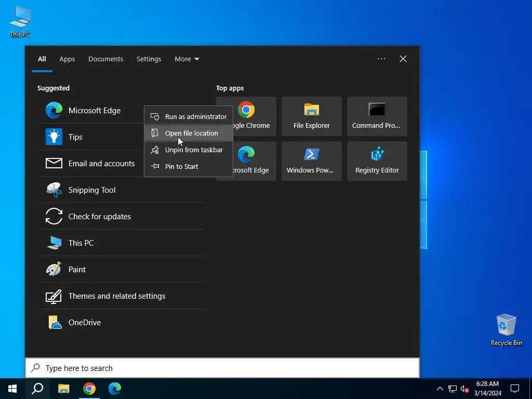Open Microsoft Edge from Suggested list

coord(121,110)
